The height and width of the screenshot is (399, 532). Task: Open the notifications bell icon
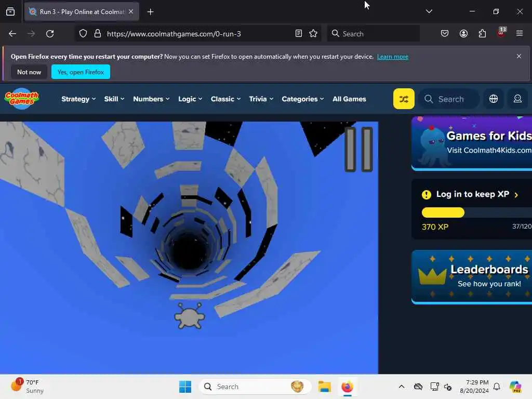tap(497, 387)
